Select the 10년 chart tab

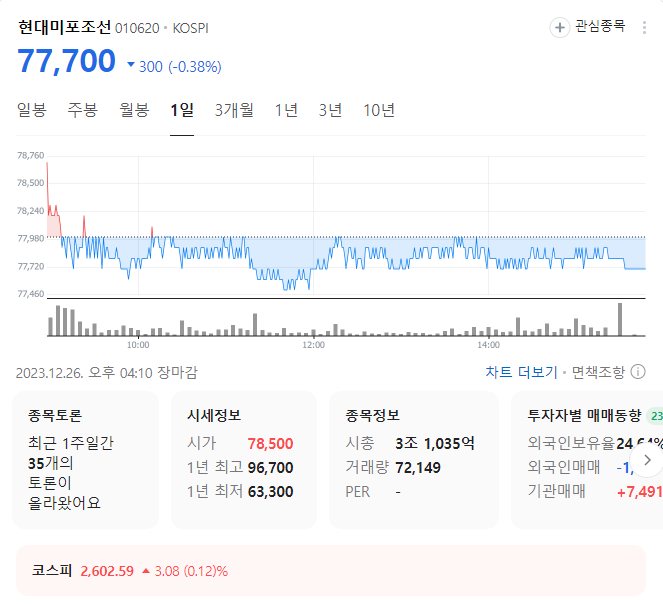tap(379, 110)
